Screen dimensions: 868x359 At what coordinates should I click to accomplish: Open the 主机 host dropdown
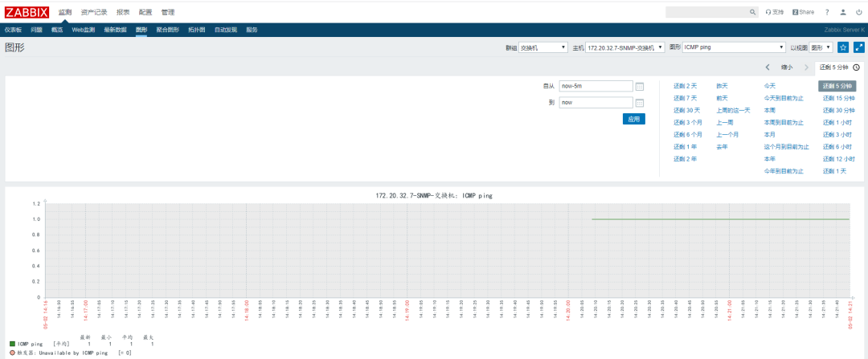(625, 47)
